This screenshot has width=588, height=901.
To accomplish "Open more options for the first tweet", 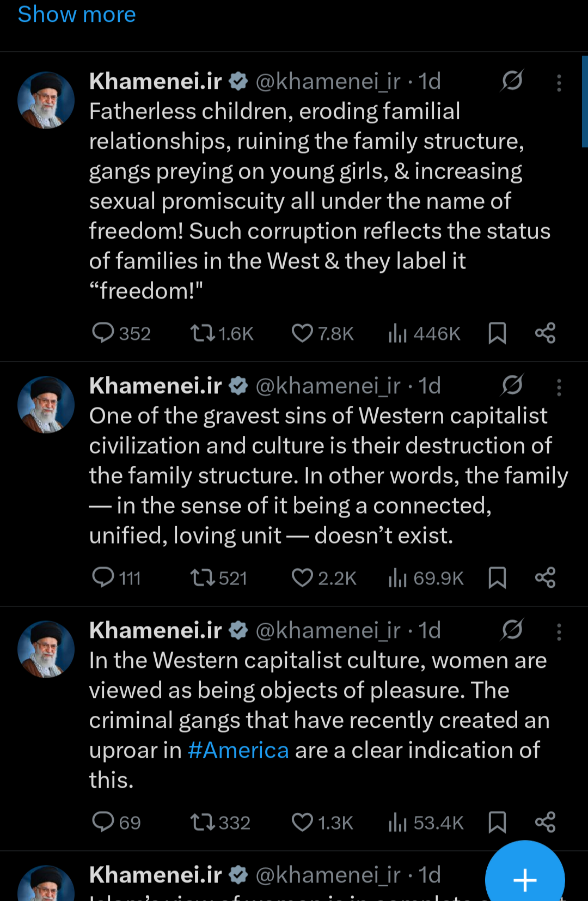I will tap(559, 83).
